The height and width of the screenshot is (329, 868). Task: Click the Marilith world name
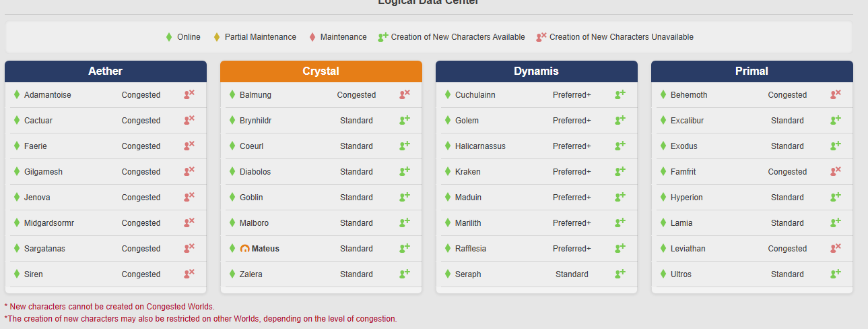point(468,223)
